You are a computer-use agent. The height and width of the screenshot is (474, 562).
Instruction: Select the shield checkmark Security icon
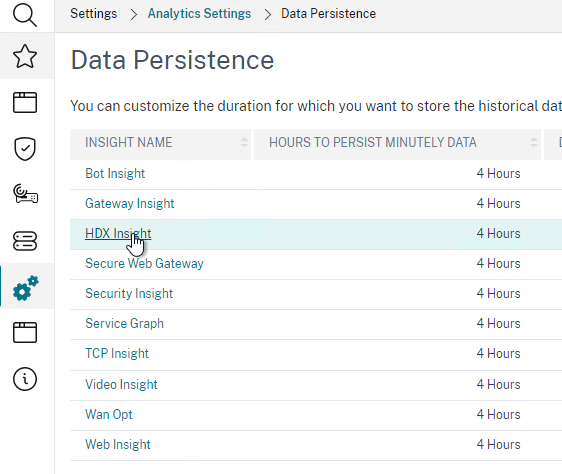pyautogui.click(x=25, y=148)
